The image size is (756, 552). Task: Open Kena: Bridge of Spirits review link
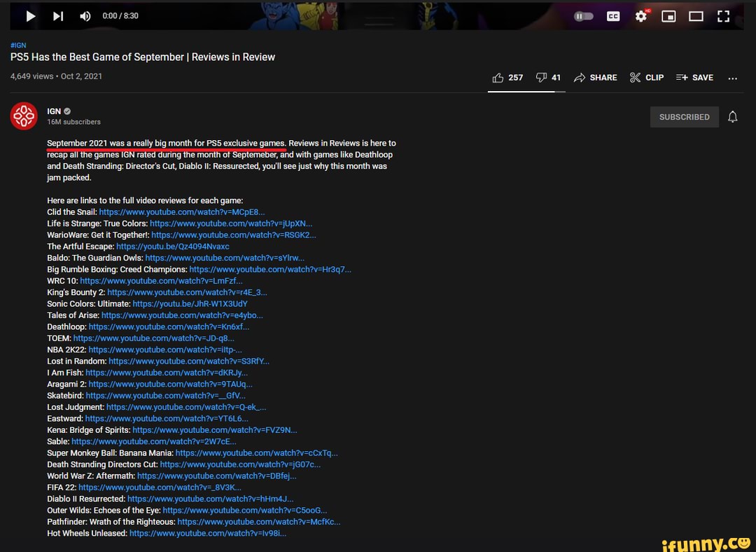coord(215,430)
